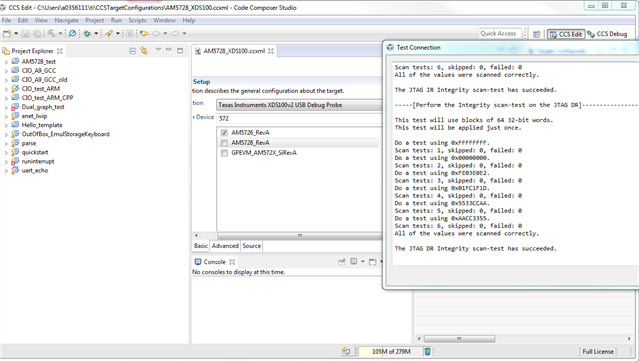Screen dimensions: 639x362
Task: Click the device filter field containing 572
Action: [x=300, y=119]
